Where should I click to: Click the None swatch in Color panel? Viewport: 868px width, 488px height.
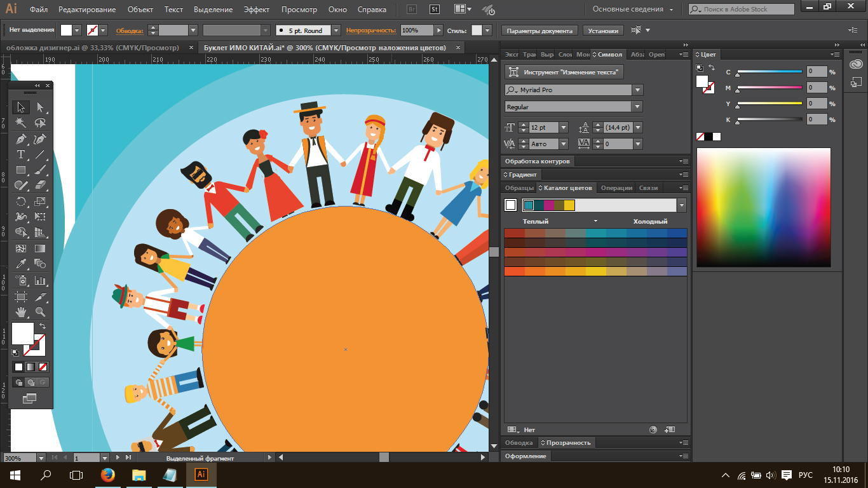[700, 137]
